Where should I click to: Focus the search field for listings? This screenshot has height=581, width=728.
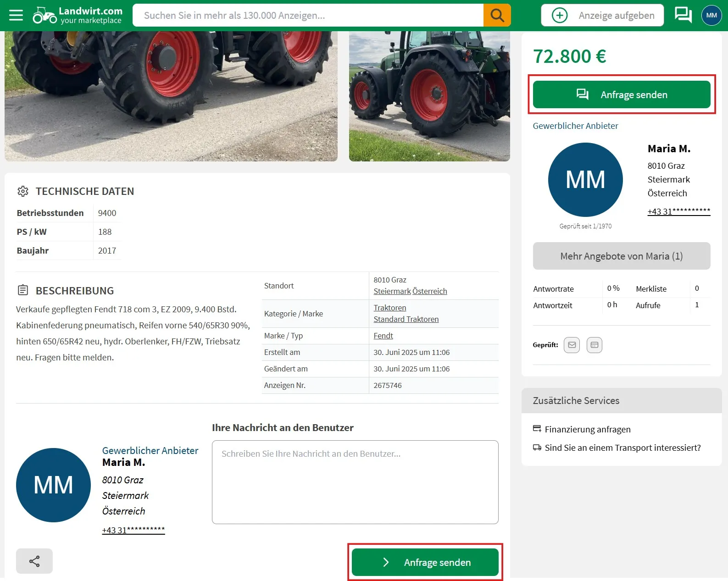point(308,16)
